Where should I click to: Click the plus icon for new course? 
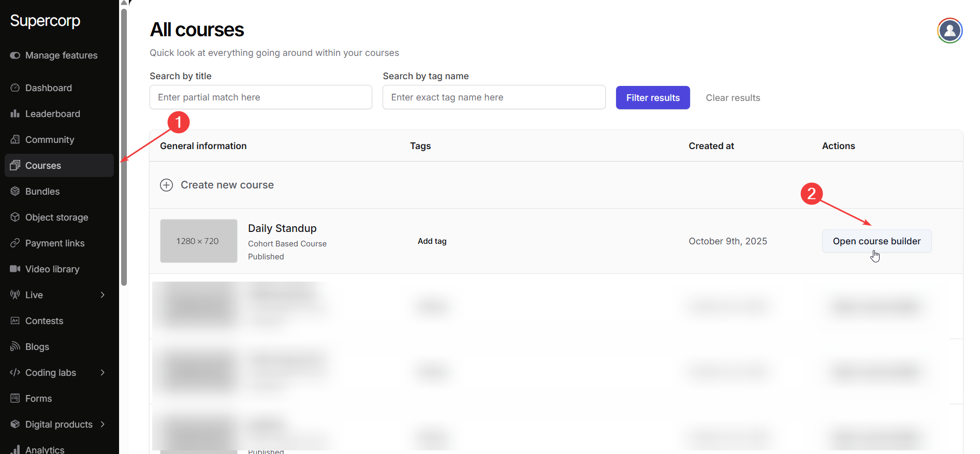pyautogui.click(x=166, y=185)
